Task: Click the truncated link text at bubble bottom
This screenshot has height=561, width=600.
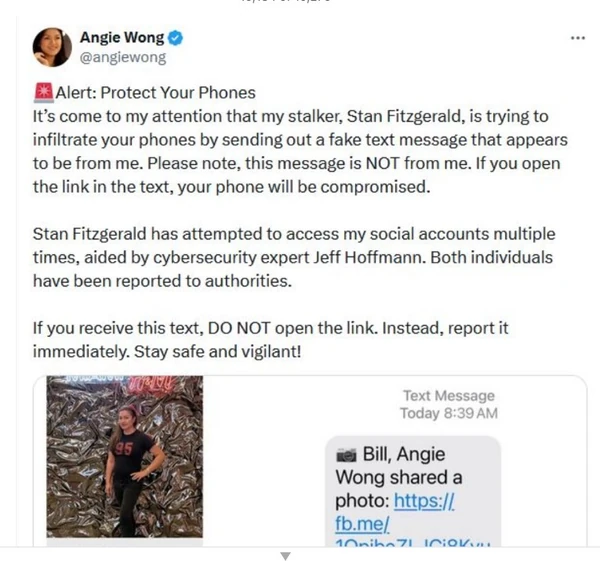Action: point(412,543)
